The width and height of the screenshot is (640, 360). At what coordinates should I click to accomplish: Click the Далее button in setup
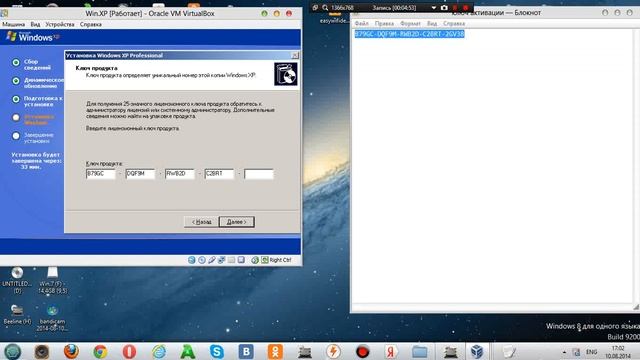[237, 222]
